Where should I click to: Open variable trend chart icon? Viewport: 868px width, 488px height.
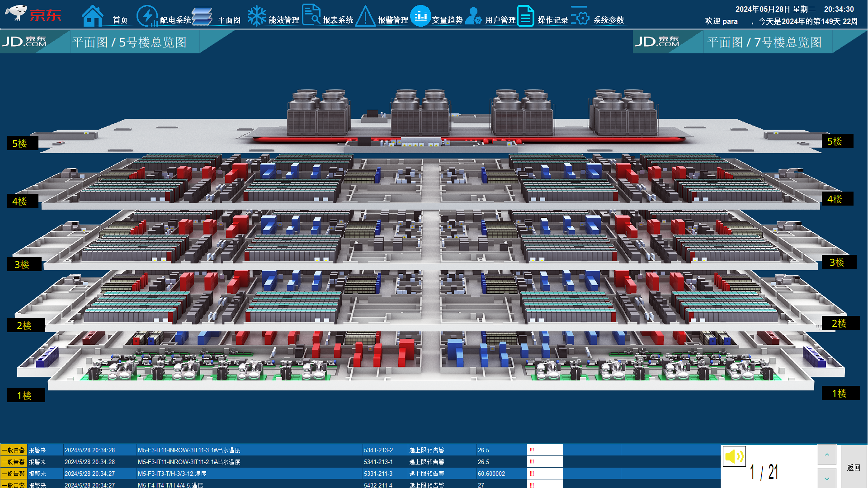[420, 16]
